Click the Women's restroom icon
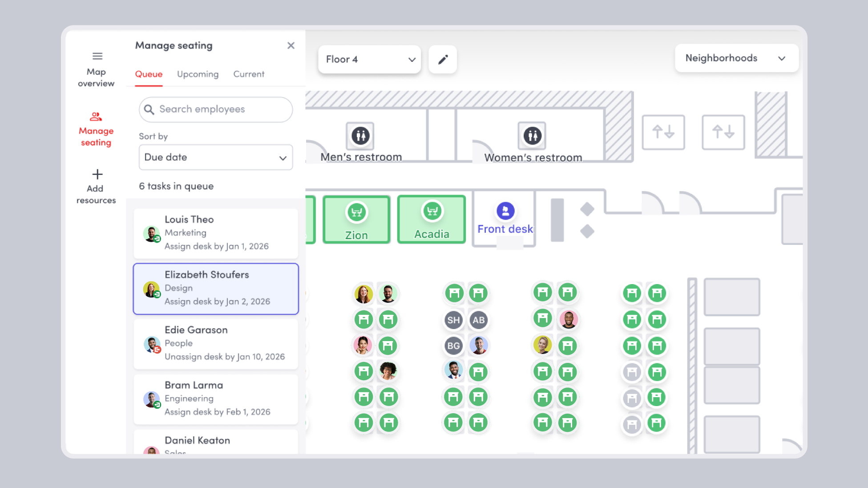 click(x=532, y=135)
